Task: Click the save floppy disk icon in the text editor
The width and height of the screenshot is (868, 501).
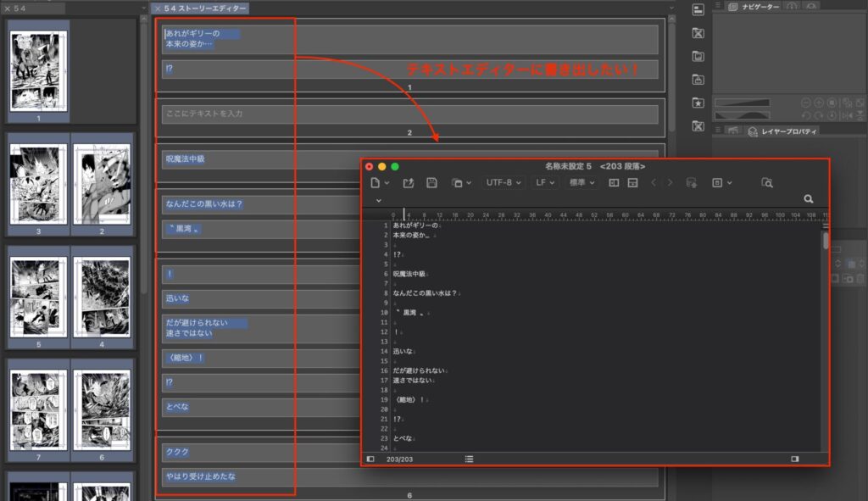Action: (x=431, y=182)
